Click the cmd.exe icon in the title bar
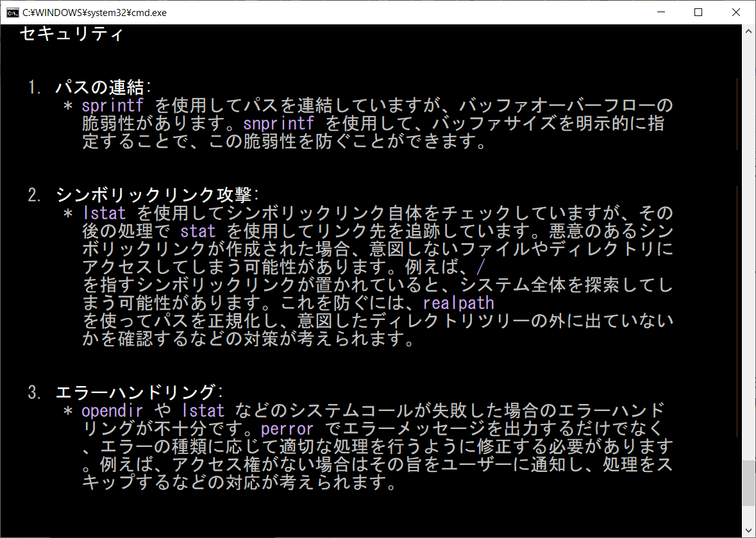This screenshot has height=538, width=756. tap(12, 12)
